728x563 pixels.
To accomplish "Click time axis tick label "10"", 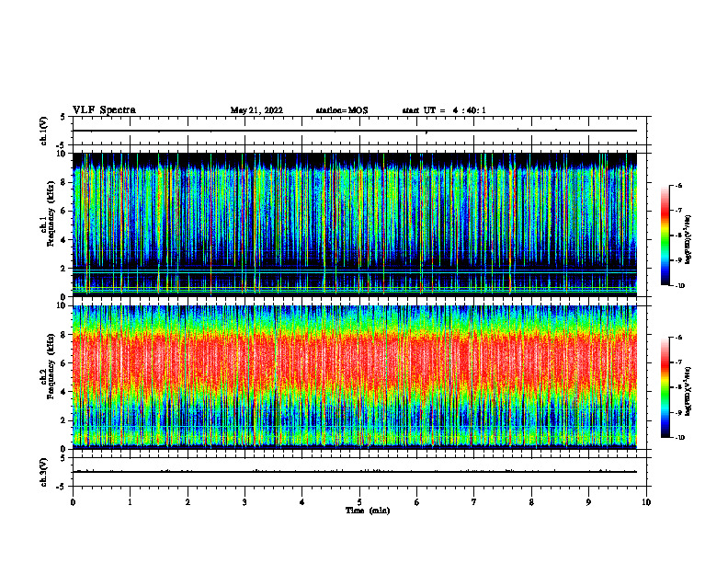I will 646,502.
